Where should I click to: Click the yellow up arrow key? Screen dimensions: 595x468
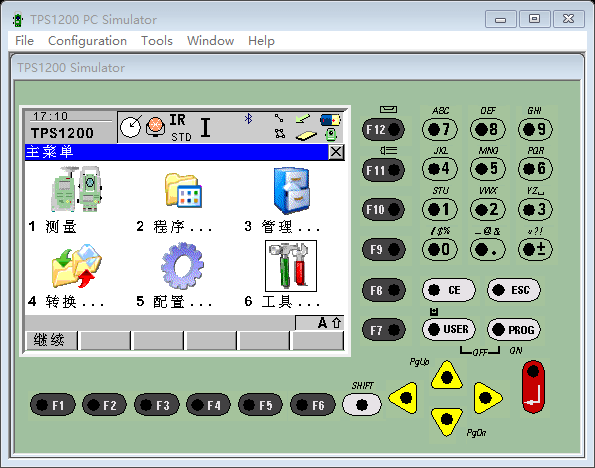pos(447,377)
